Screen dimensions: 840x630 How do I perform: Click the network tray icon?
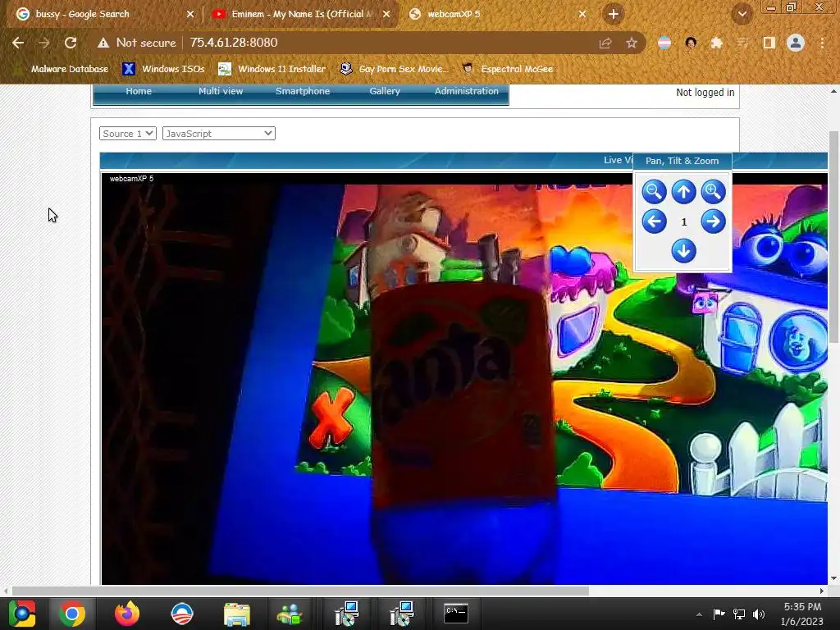tap(739, 614)
